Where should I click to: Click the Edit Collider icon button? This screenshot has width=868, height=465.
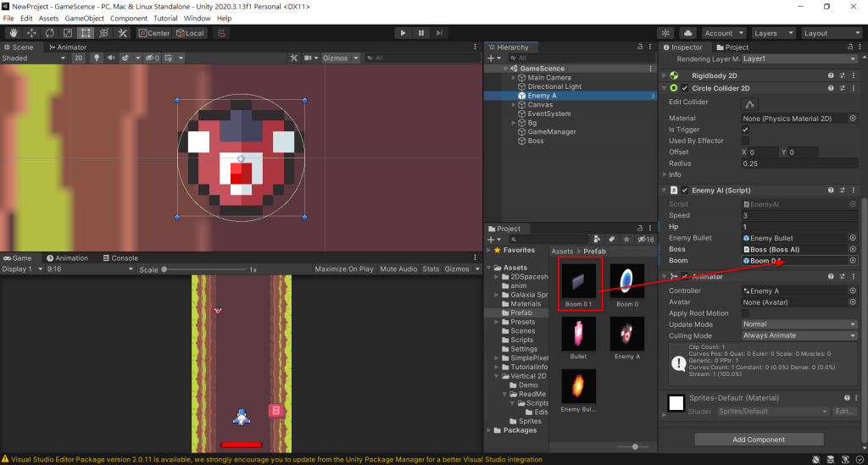(749, 103)
